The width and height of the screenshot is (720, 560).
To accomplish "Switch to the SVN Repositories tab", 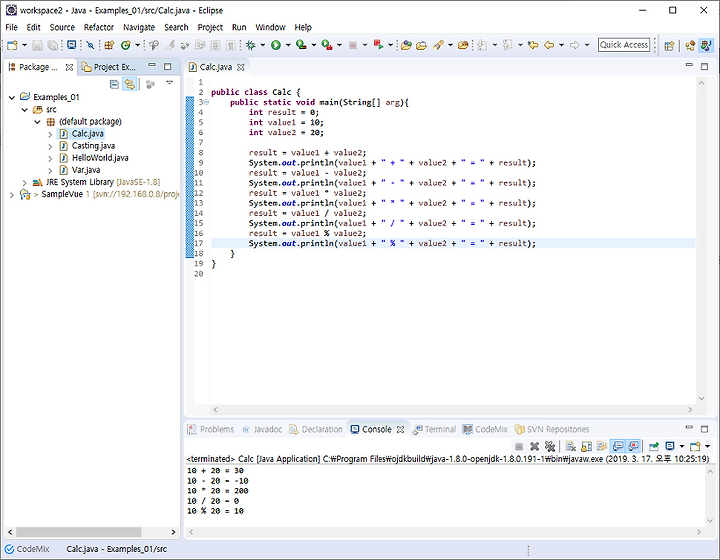I will [x=552, y=430].
